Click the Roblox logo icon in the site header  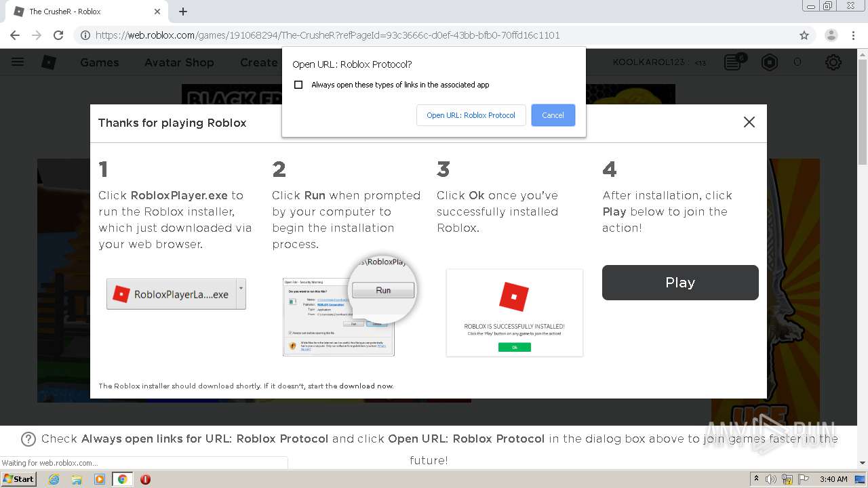[x=49, y=62]
